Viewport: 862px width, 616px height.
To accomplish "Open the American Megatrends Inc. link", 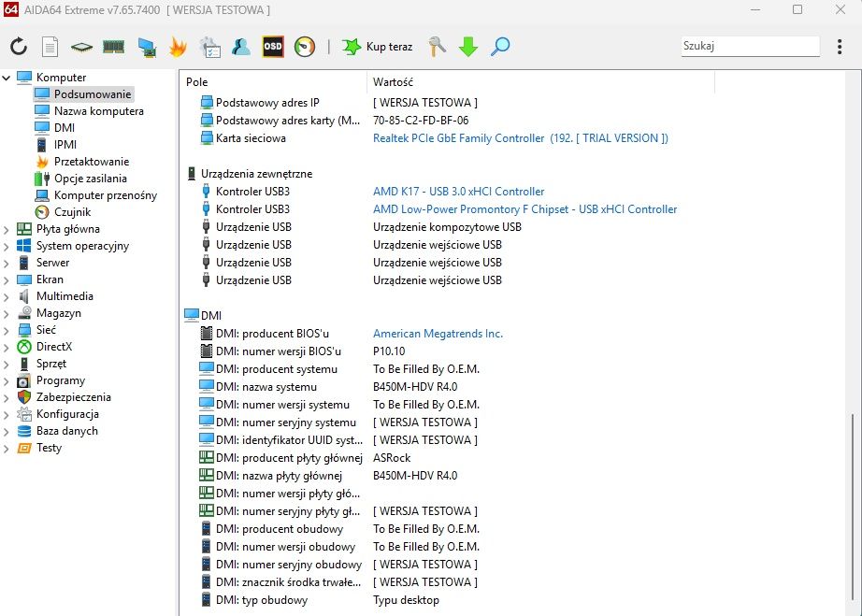I will point(438,334).
